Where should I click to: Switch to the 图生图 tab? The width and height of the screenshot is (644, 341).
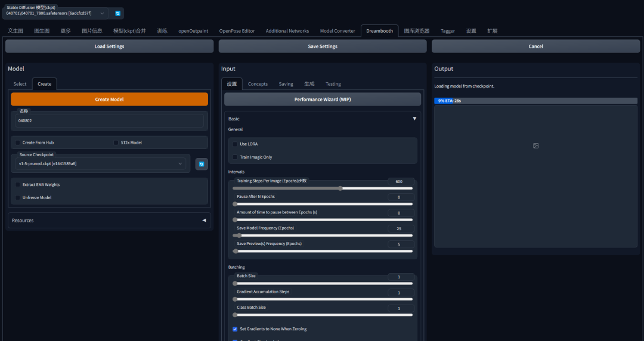click(42, 31)
